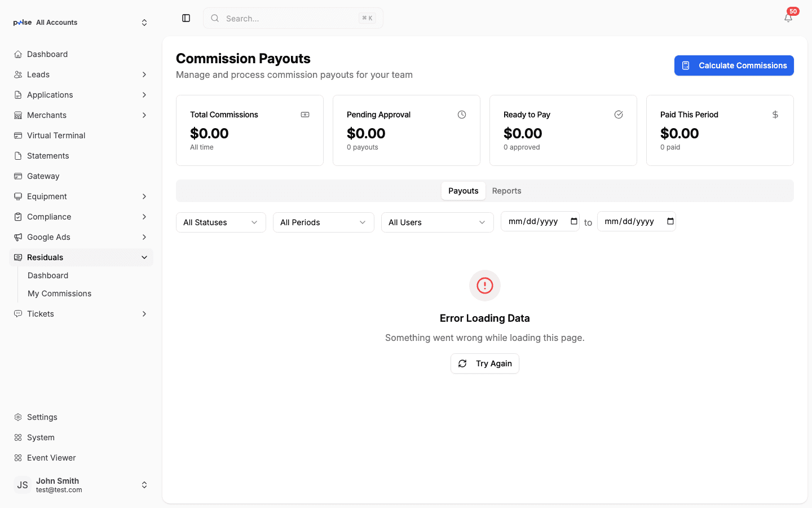Image resolution: width=812 pixels, height=508 pixels.
Task: Click the clock icon on Pending Approval card
Action: (462, 114)
